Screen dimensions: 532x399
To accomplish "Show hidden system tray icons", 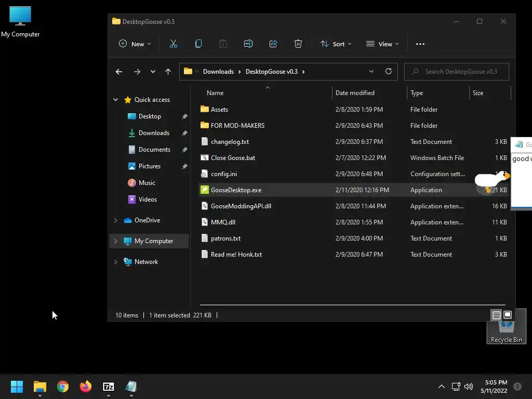I will tap(442, 387).
